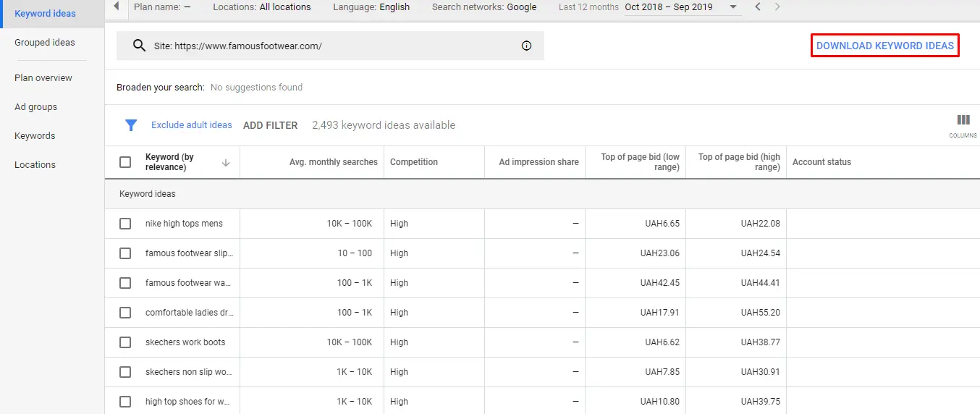Image resolution: width=980 pixels, height=414 pixels.
Task: Collapse the left side panel arrow
Action: 117,7
